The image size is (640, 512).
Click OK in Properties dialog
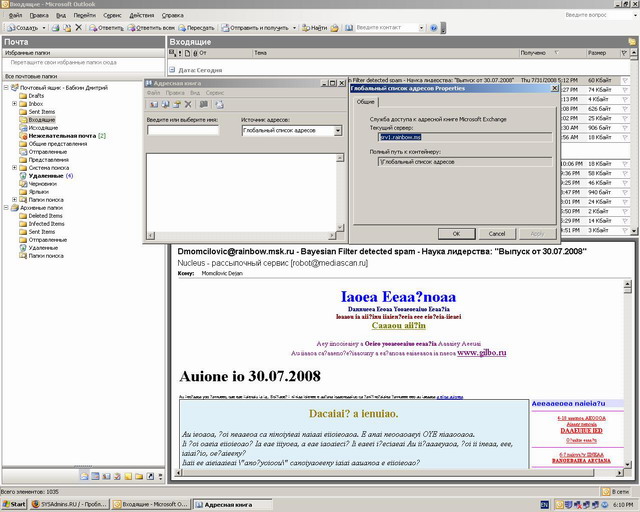click(456, 234)
